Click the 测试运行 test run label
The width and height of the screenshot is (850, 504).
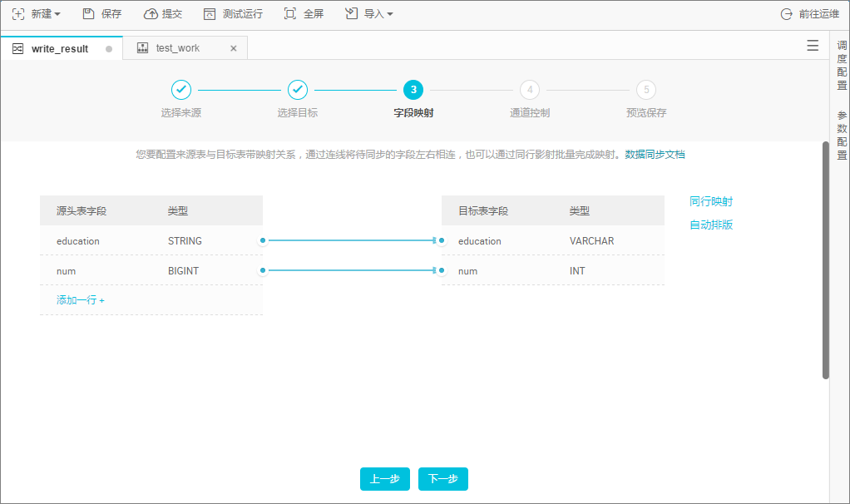coord(242,14)
